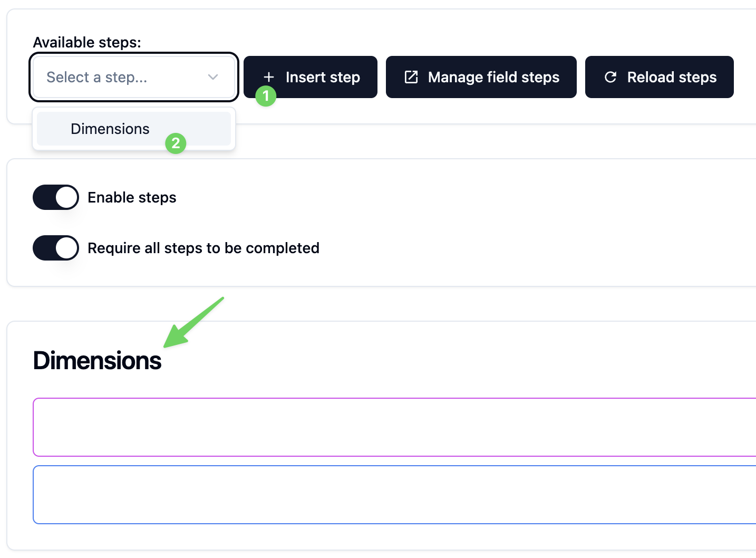
Task: Click the 'Enable steps' label text
Action: (132, 197)
